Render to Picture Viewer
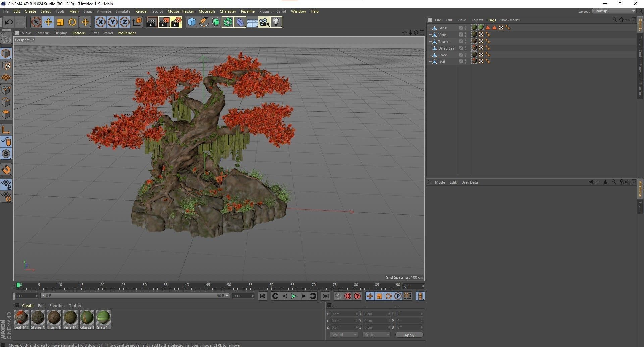Viewport: 644px width, 347px height. click(x=164, y=22)
